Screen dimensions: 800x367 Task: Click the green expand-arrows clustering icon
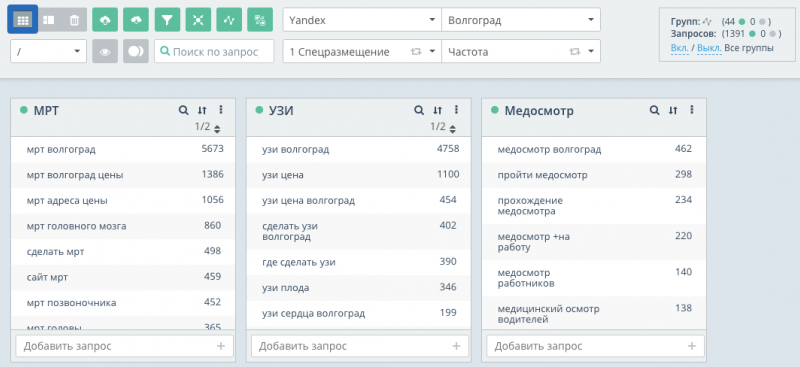pyautogui.click(x=198, y=20)
